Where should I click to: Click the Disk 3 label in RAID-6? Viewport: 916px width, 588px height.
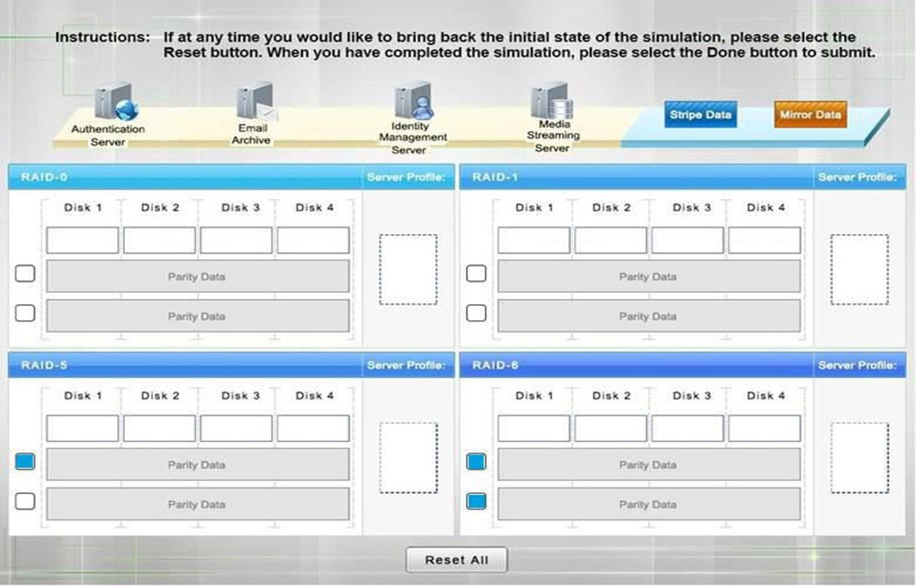pyautogui.click(x=692, y=396)
